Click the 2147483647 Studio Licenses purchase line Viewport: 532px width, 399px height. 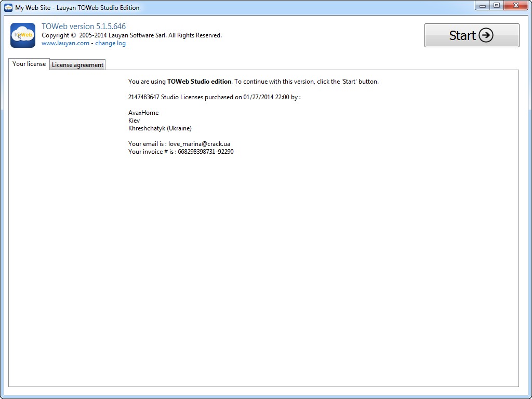(215, 97)
